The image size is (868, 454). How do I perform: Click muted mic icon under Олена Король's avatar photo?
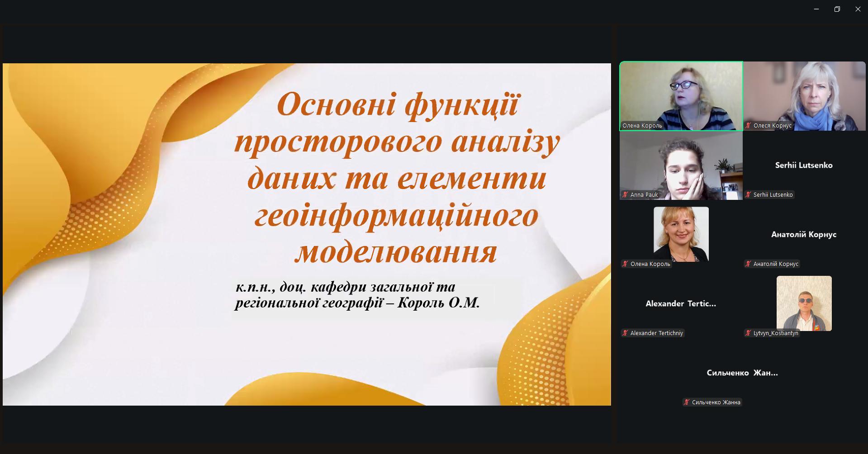(x=626, y=264)
